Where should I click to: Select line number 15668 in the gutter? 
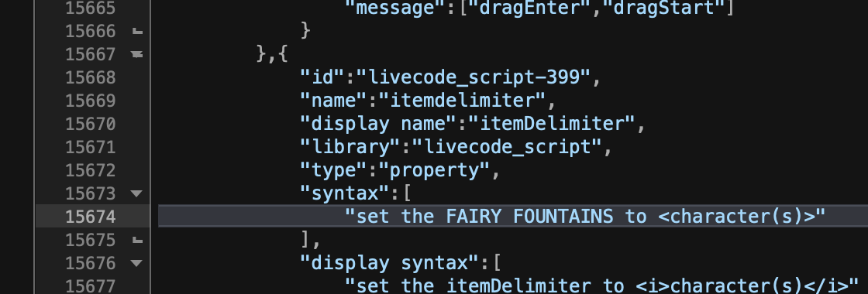(x=90, y=77)
